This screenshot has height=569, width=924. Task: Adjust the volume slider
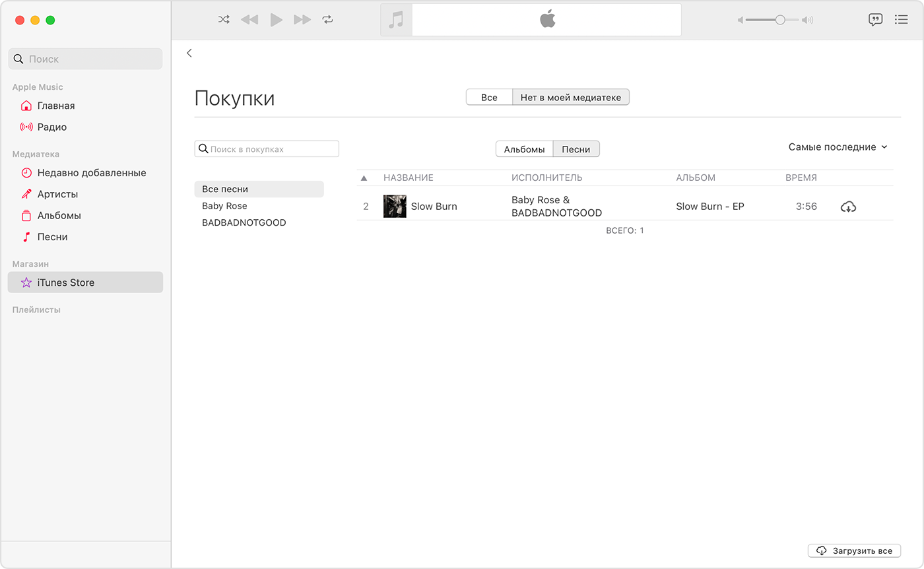(x=772, y=20)
